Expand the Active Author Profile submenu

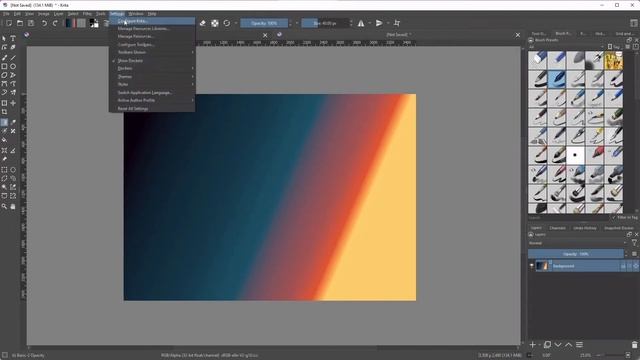click(x=152, y=100)
